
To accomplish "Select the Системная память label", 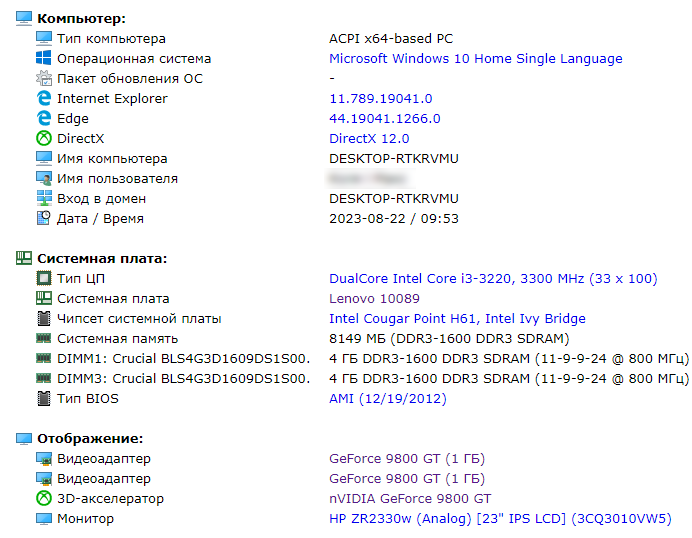I will coord(117,339).
